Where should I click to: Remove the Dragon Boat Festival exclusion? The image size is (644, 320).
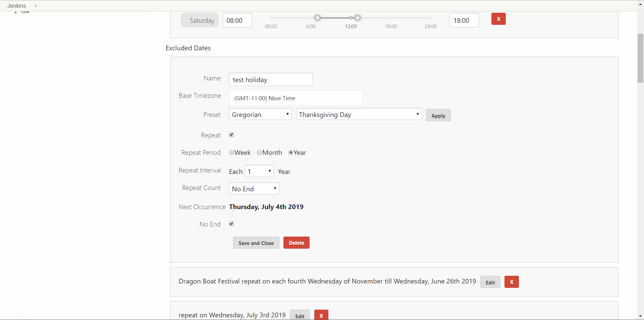pyautogui.click(x=511, y=282)
